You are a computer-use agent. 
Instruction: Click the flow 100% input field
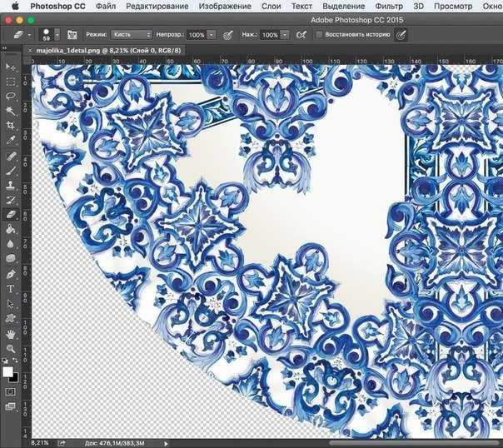(x=270, y=35)
